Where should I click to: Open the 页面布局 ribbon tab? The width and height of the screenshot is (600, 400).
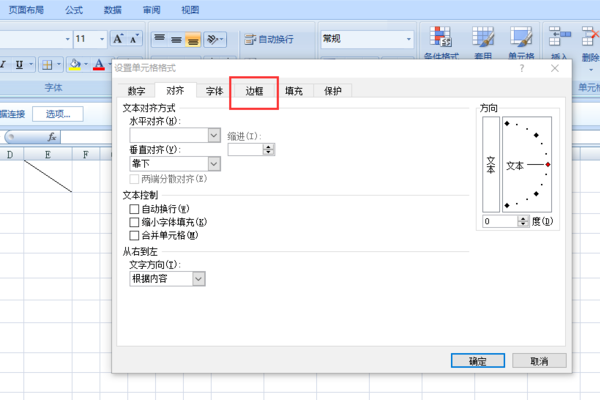click(x=26, y=10)
